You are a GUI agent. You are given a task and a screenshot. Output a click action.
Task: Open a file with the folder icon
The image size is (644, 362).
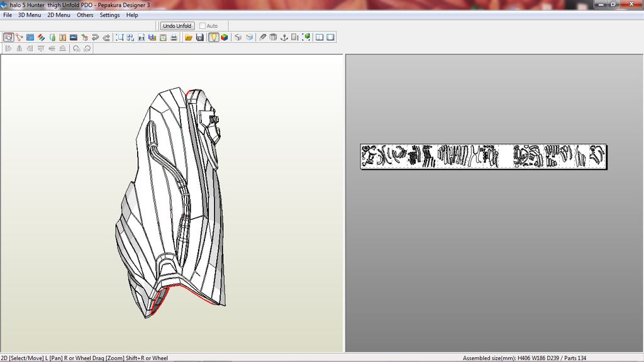[189, 38]
